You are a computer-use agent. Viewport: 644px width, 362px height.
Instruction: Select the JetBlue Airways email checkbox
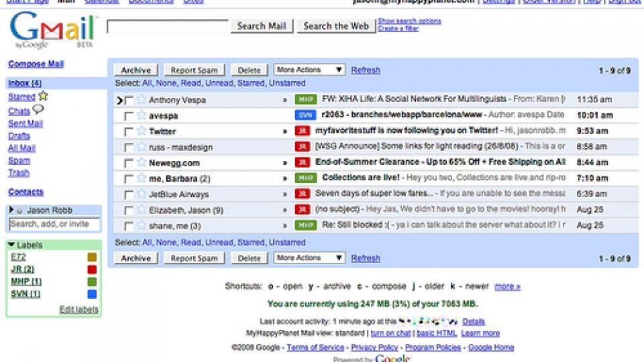pos(129,194)
